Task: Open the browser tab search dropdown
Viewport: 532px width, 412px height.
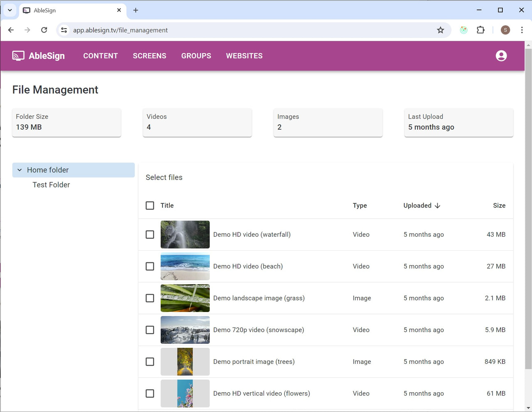Action: coord(9,10)
